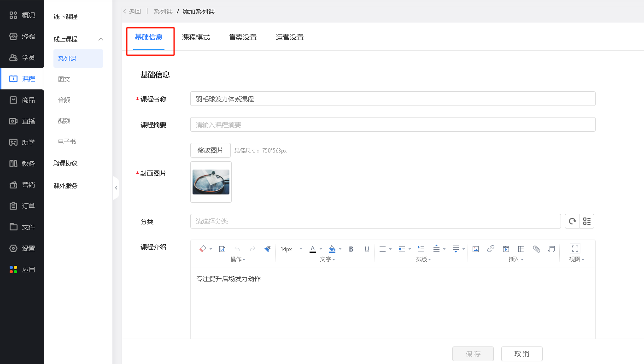
Task: Click the 修改图片 button
Action: 211,150
